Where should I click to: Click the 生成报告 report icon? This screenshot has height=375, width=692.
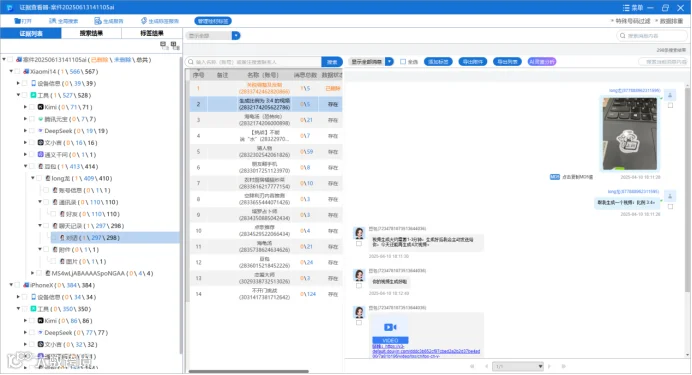click(x=98, y=21)
